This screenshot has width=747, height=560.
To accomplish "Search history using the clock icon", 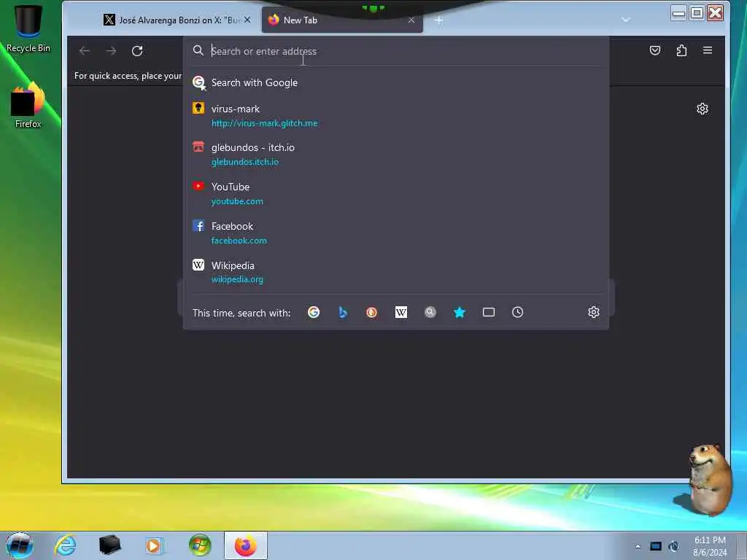I will coord(518,312).
